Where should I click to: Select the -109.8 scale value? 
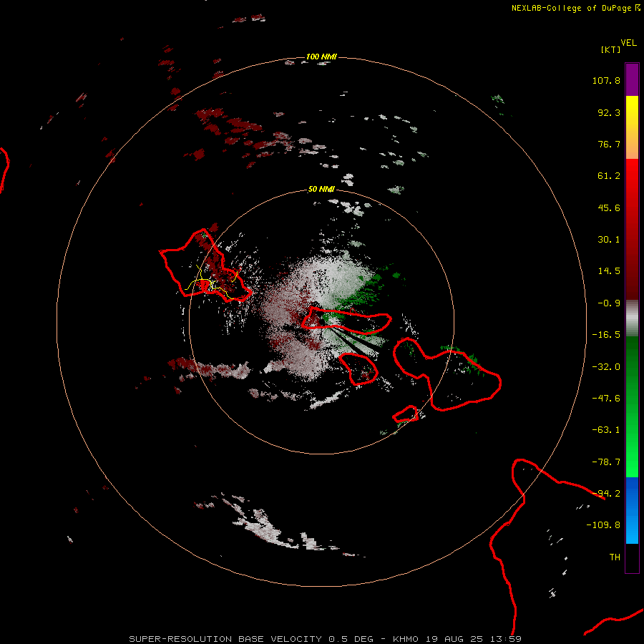[x=603, y=525]
